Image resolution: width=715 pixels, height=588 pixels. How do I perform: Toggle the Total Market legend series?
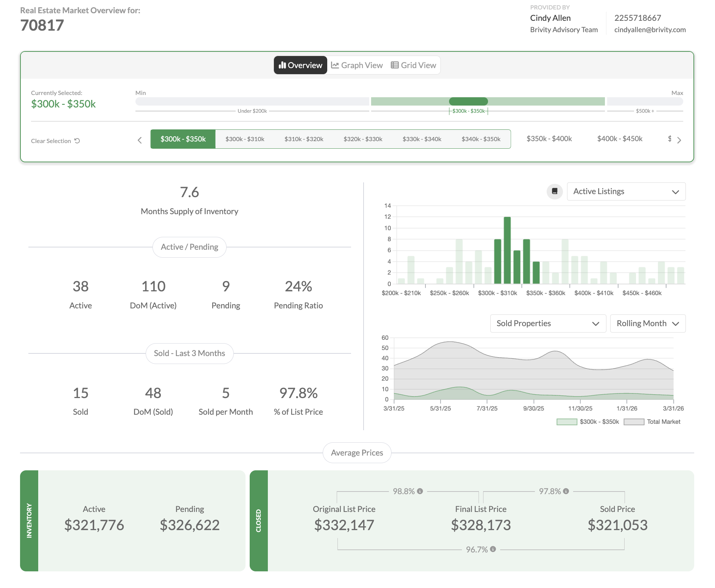(652, 422)
